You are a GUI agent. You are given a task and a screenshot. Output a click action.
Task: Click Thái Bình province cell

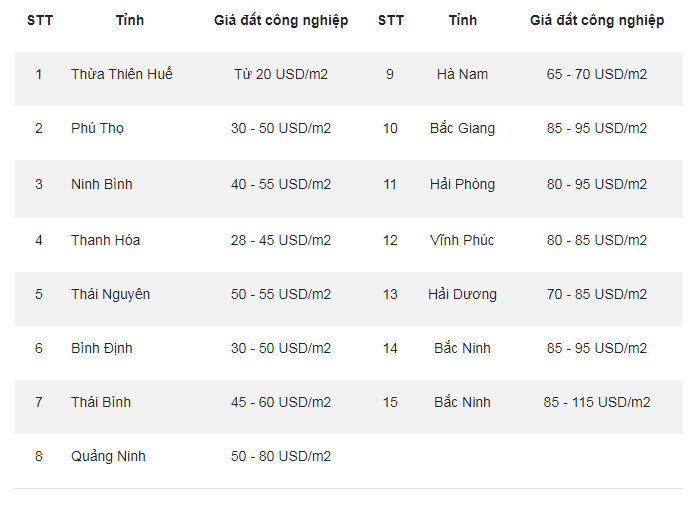pos(101,403)
